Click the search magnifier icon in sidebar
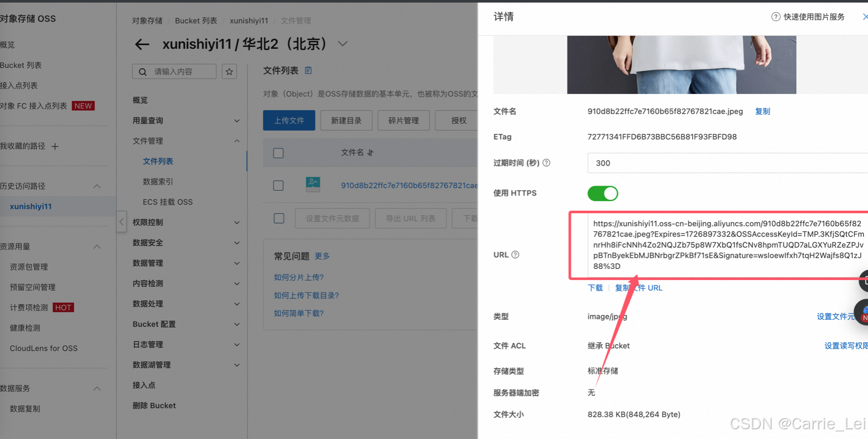The height and width of the screenshot is (439, 868). pos(143,71)
